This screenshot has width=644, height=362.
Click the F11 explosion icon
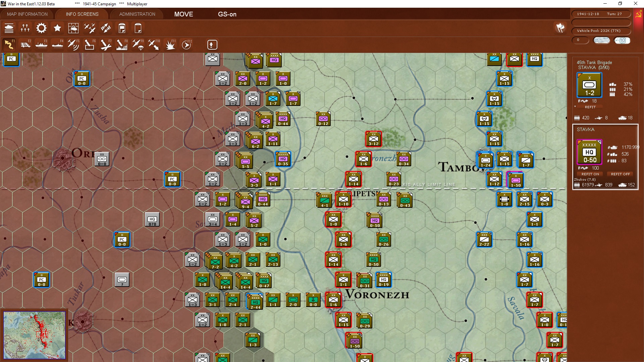coord(170,45)
